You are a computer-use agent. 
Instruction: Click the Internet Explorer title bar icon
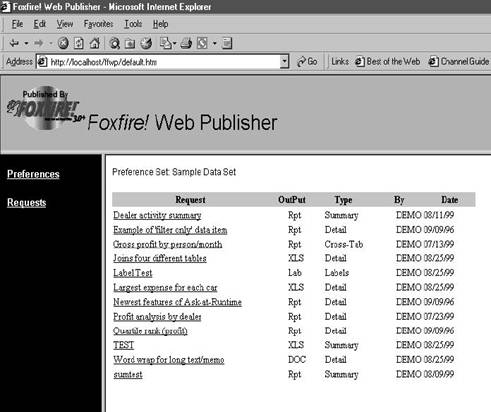5,6
